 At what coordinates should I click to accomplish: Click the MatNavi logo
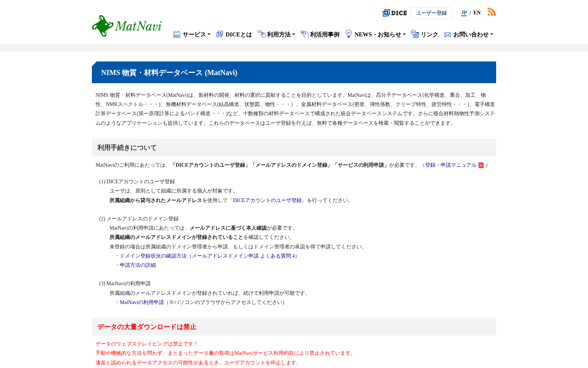[127, 26]
